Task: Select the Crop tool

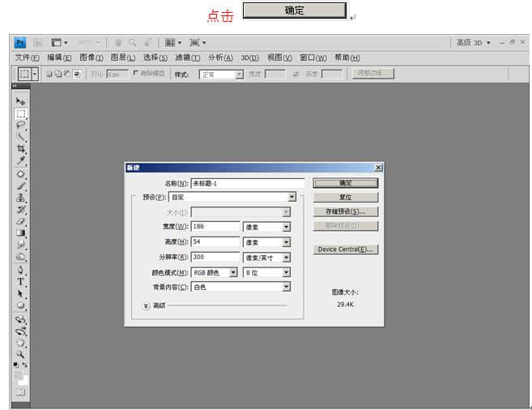Action: tap(21, 149)
